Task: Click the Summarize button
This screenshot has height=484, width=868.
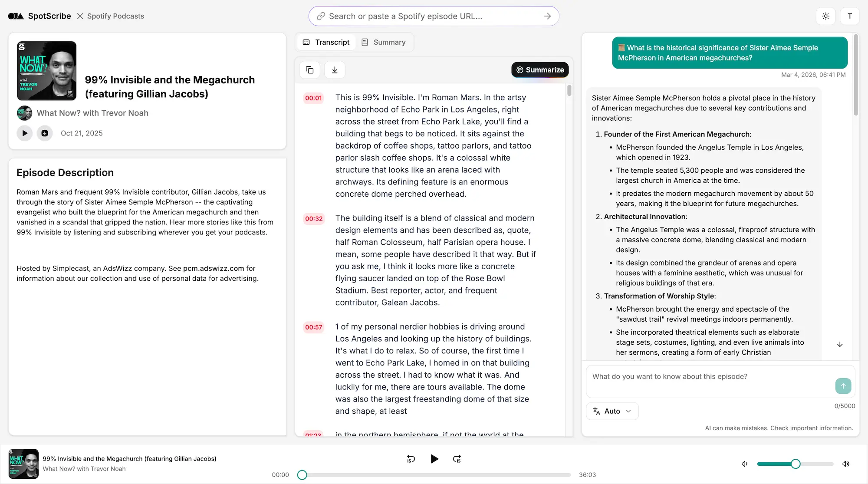Action: click(x=539, y=69)
